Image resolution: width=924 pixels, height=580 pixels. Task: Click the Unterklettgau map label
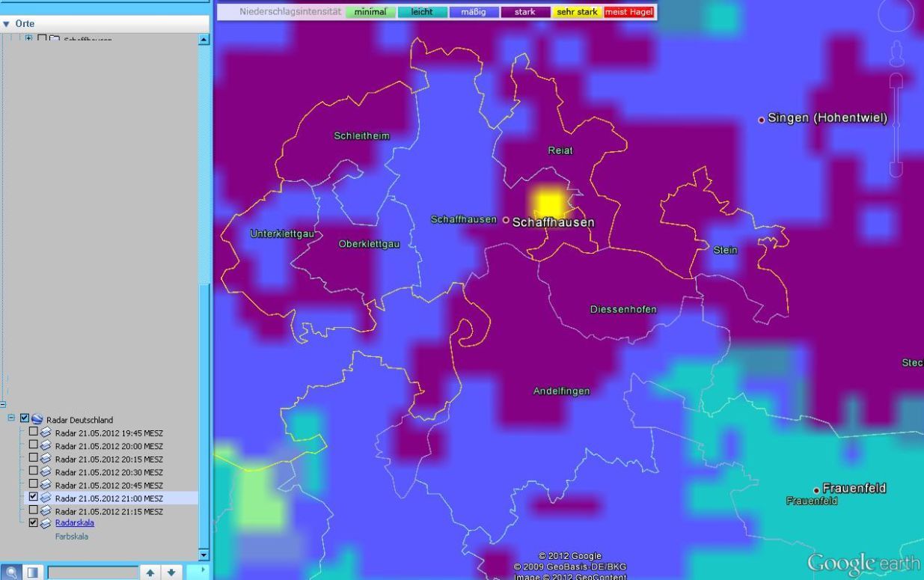(x=284, y=234)
